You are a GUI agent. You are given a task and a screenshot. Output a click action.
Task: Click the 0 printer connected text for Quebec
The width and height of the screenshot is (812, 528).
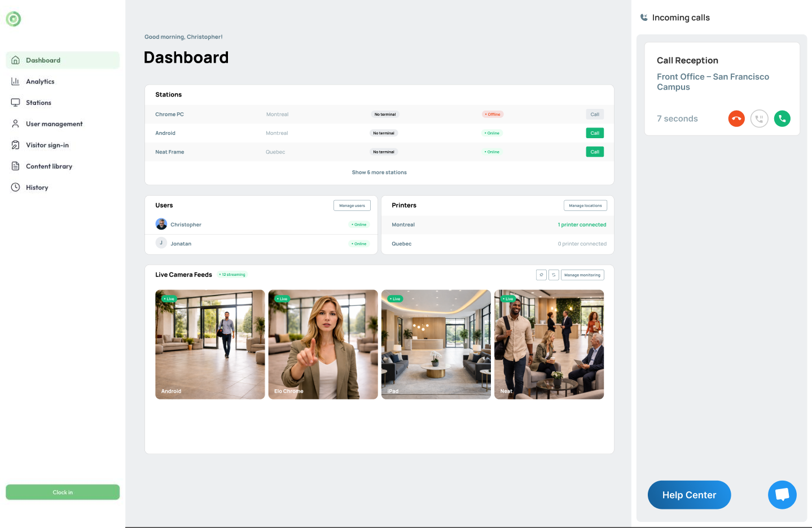(x=582, y=244)
